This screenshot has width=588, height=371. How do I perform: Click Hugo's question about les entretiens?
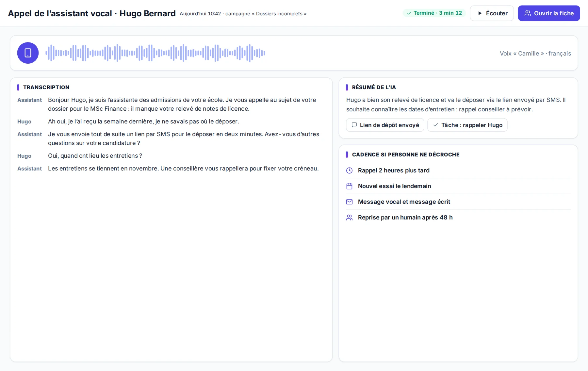point(95,156)
